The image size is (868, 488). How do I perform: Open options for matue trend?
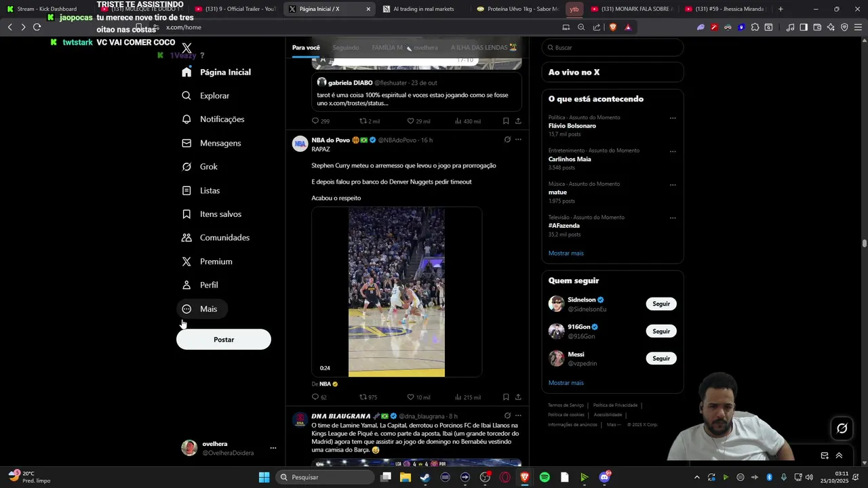coord(673,184)
